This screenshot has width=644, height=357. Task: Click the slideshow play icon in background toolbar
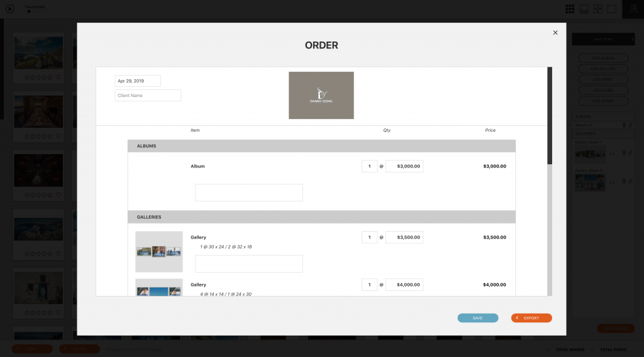click(x=10, y=9)
